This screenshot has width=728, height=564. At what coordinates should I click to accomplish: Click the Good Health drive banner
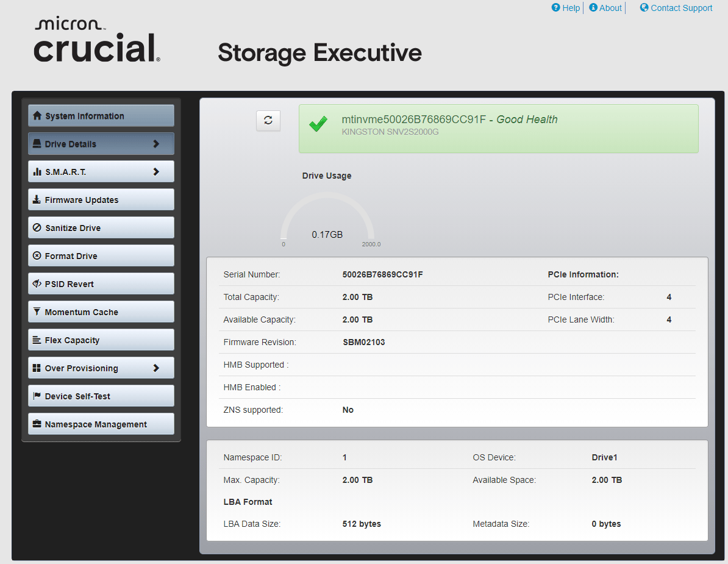tap(498, 129)
